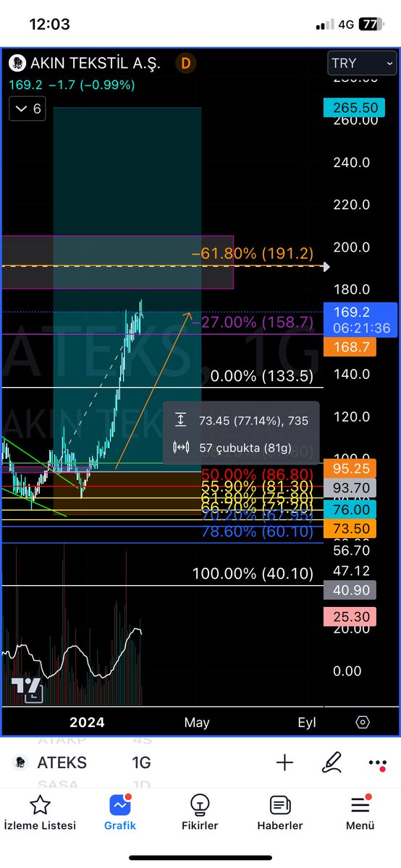
Task: Tap the 2024 date axis label
Action: (86, 722)
